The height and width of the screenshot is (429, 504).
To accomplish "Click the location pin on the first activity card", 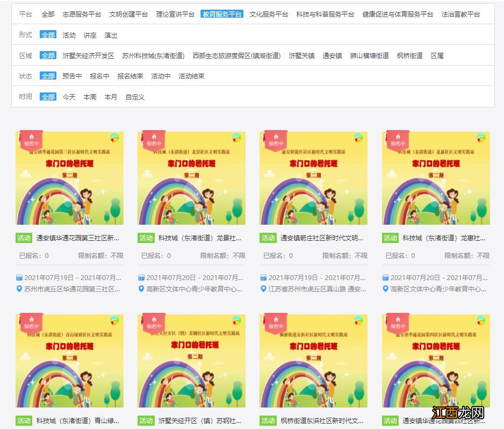I will click(19, 289).
